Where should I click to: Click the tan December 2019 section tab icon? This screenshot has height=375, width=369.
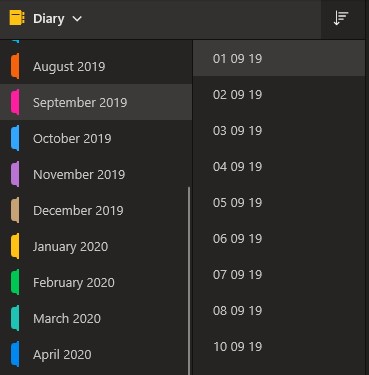[x=15, y=210]
